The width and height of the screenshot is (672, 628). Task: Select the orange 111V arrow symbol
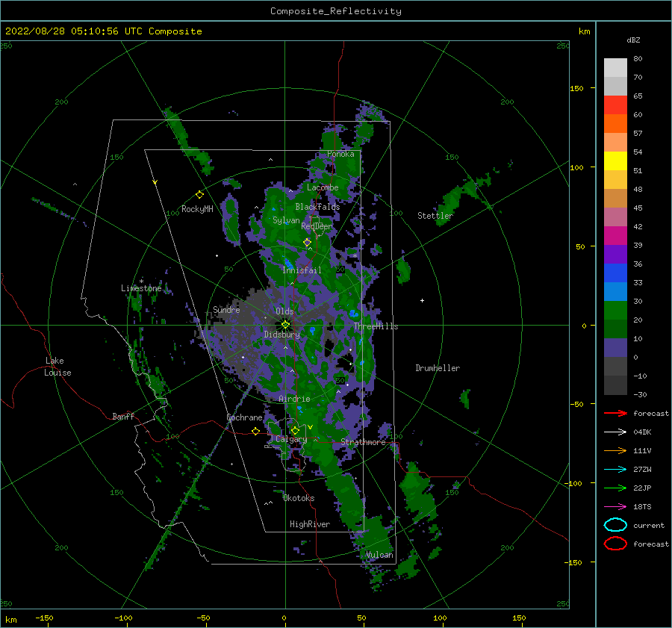coord(615,450)
